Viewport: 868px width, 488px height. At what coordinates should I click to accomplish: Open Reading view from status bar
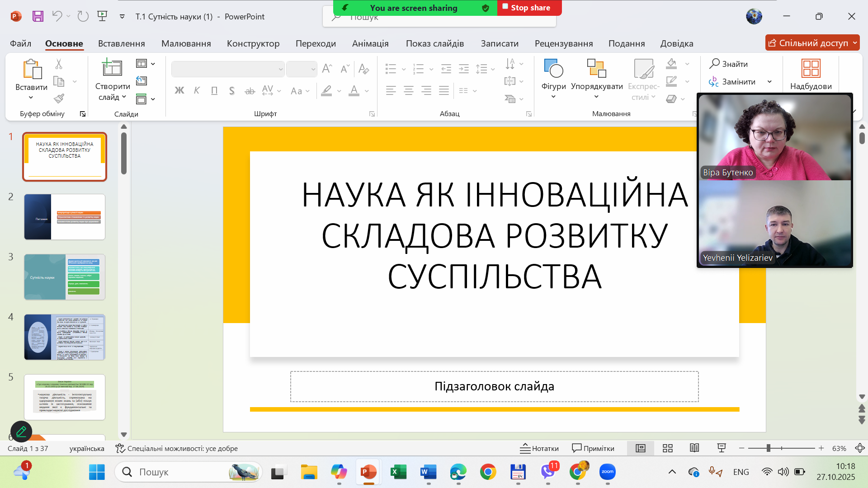pos(694,448)
